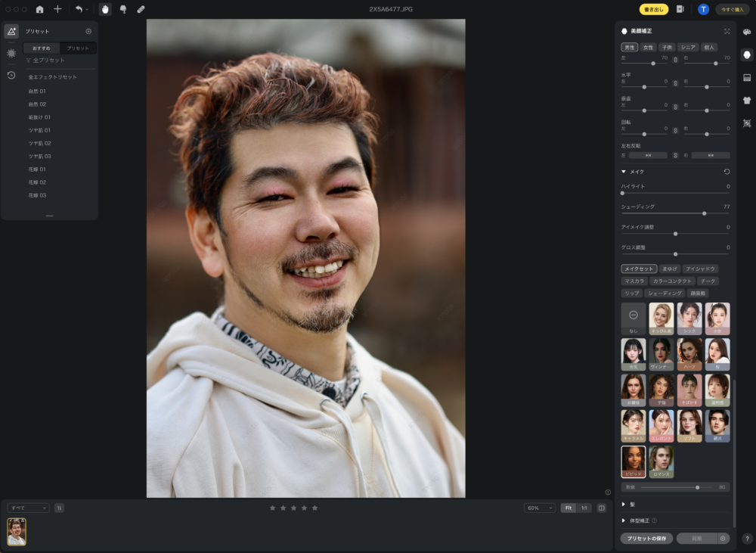Click the プリセットの保存 button
756x553 pixels.
pyautogui.click(x=646, y=539)
